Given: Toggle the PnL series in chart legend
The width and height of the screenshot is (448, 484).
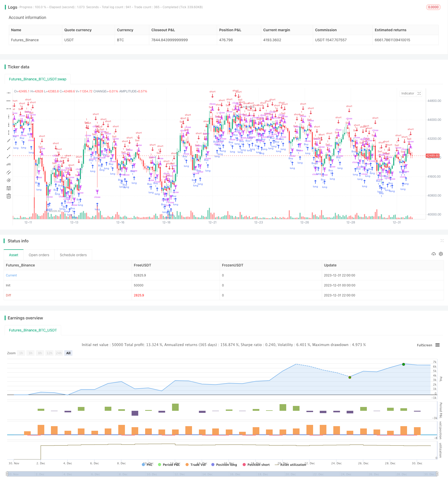Looking at the screenshot, I should pyautogui.click(x=147, y=465).
